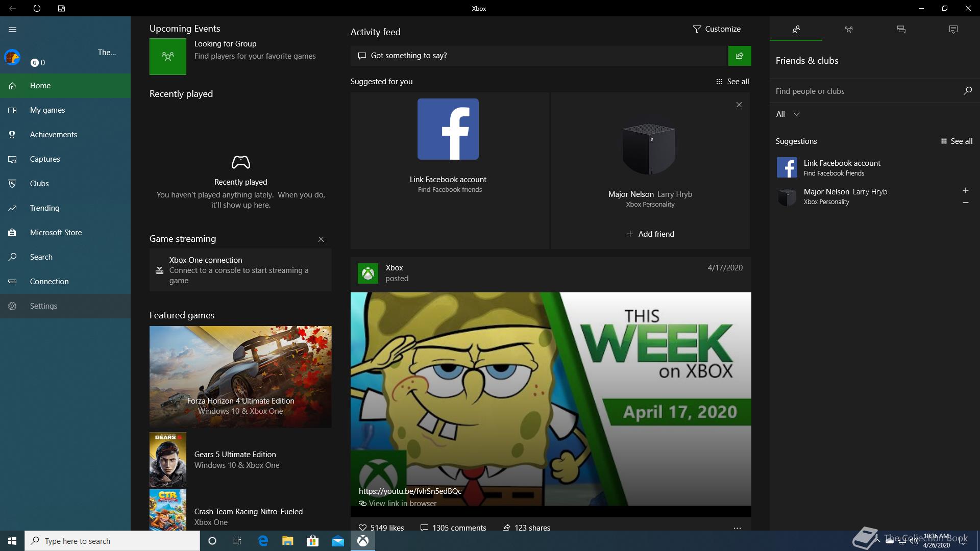The width and height of the screenshot is (980, 551).
Task: Open Microsoft Store from the taskbar
Action: pyautogui.click(x=312, y=541)
